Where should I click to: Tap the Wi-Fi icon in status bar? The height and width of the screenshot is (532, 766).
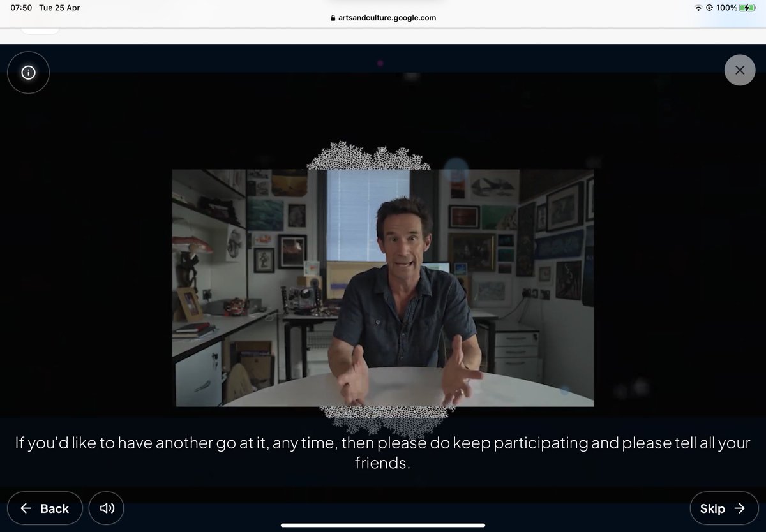(x=698, y=8)
